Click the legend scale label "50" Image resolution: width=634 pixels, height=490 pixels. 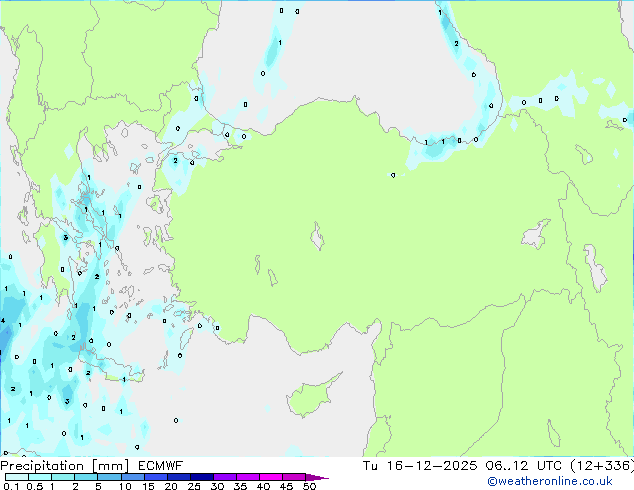click(x=309, y=486)
